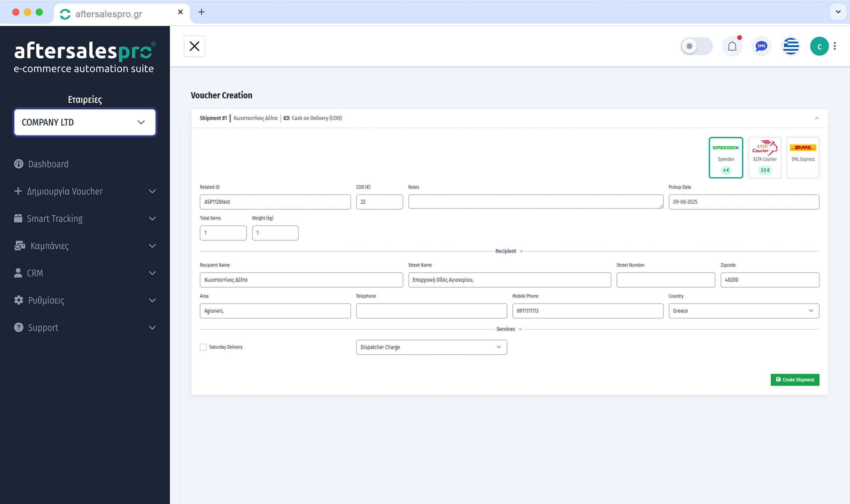Screen dimensions: 850x504
Task: Click the Recipient Name field
Action: [x=301, y=280]
